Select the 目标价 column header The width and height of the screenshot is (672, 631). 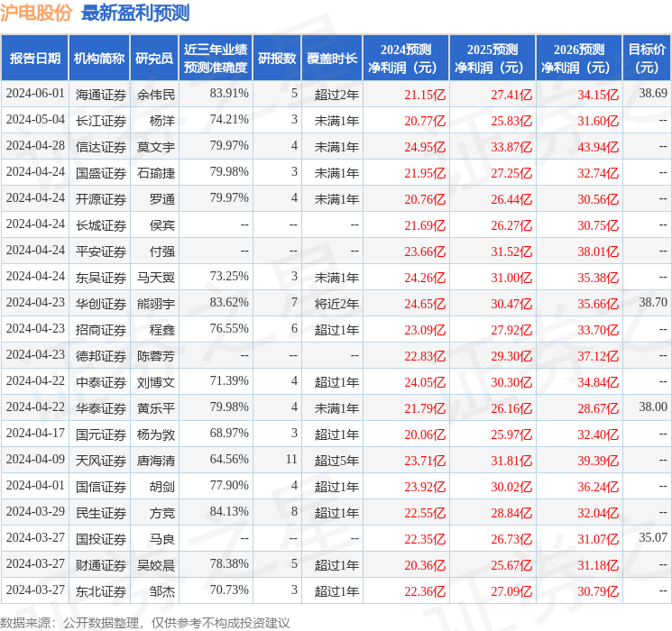[x=647, y=58]
